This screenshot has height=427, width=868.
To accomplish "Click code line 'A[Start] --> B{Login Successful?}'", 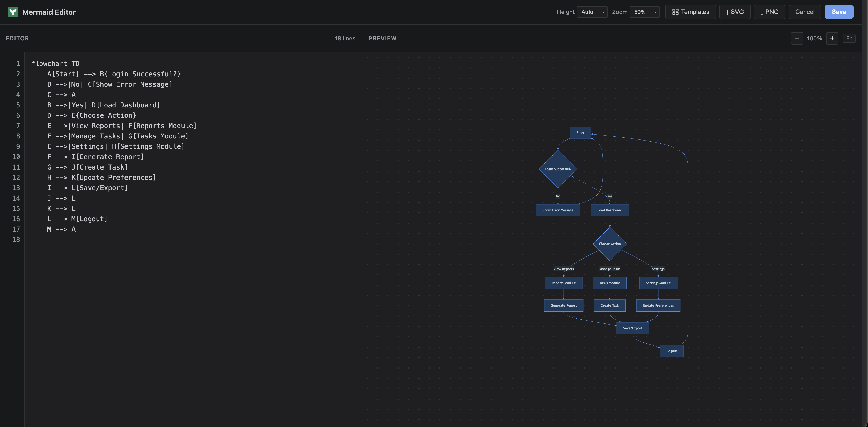I will (114, 74).
